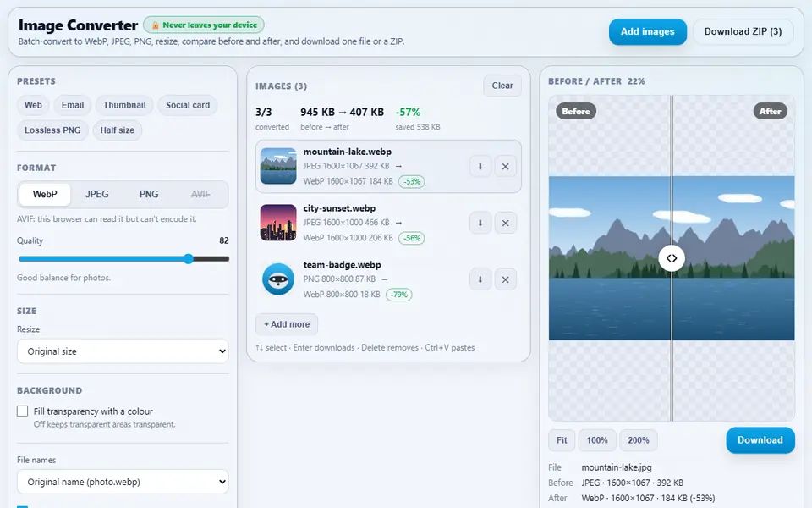Click the + Add more button

pos(287,324)
